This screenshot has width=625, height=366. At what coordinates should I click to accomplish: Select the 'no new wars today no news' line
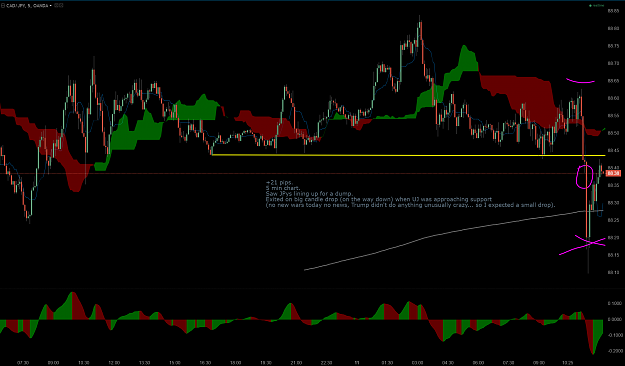click(x=411, y=205)
